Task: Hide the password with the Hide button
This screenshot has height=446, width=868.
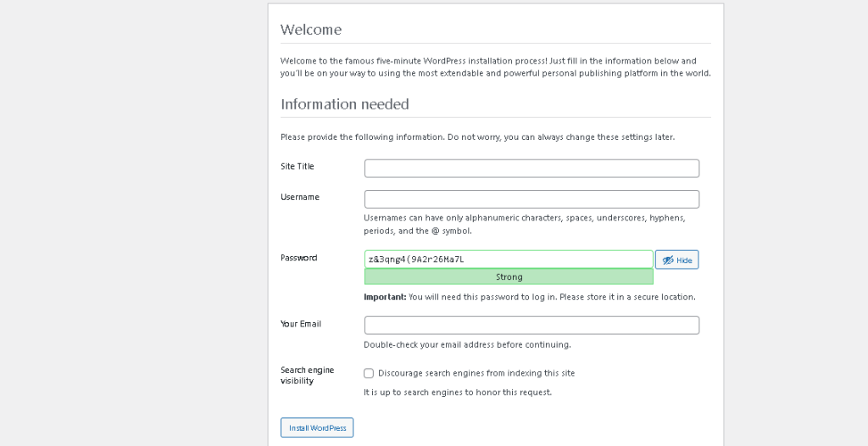Action: click(x=676, y=259)
